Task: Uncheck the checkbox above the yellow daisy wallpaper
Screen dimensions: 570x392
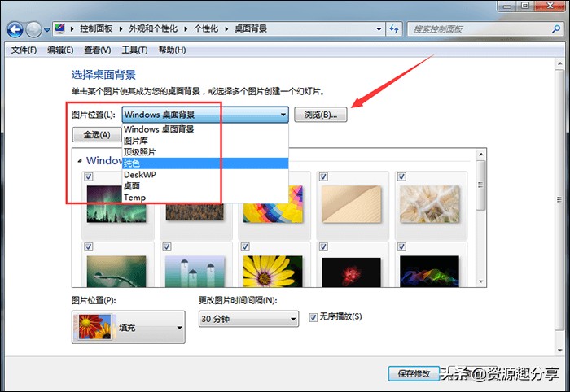Action: pyautogui.click(x=247, y=246)
